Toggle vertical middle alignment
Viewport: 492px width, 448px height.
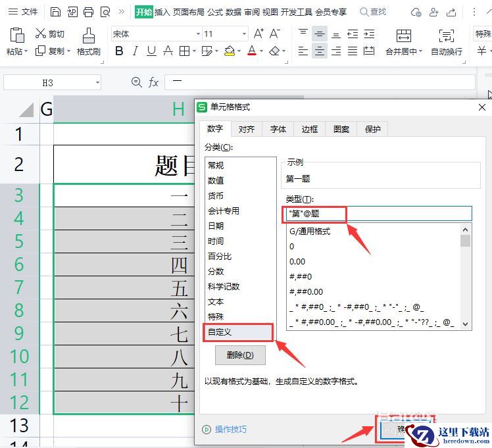pyautogui.click(x=320, y=34)
